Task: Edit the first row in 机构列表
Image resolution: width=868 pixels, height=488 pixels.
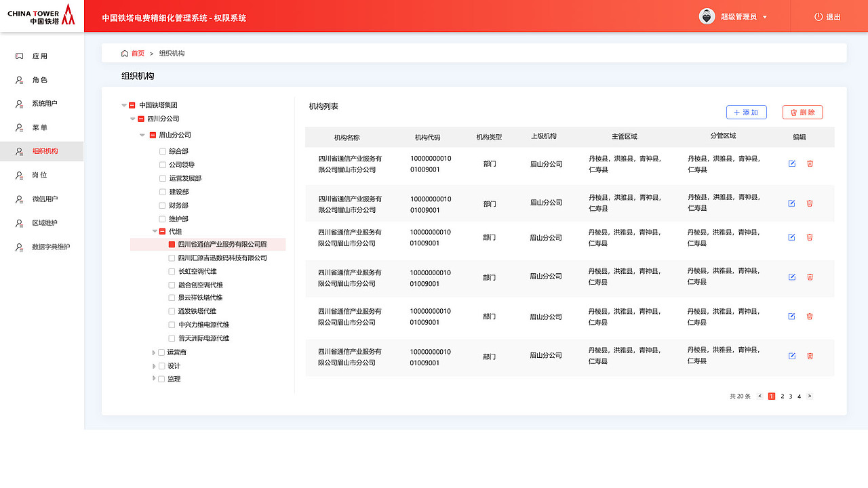Action: (791, 163)
